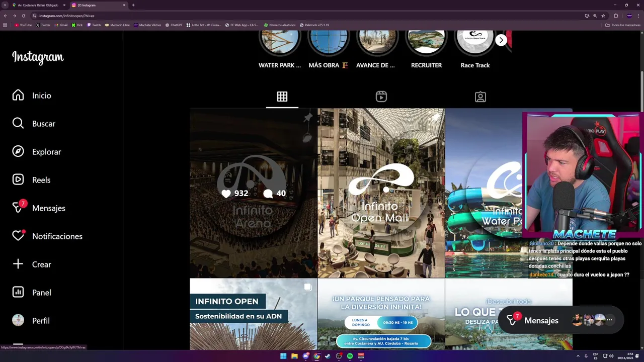Open Buscar search in the sidebar
The width and height of the screenshot is (644, 362).
pyautogui.click(x=34, y=124)
